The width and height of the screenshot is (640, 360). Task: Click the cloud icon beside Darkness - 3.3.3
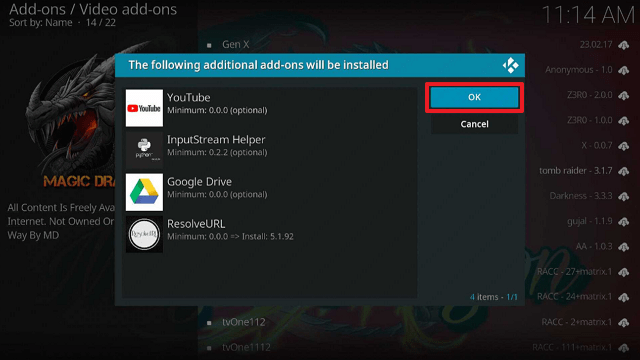click(624, 196)
